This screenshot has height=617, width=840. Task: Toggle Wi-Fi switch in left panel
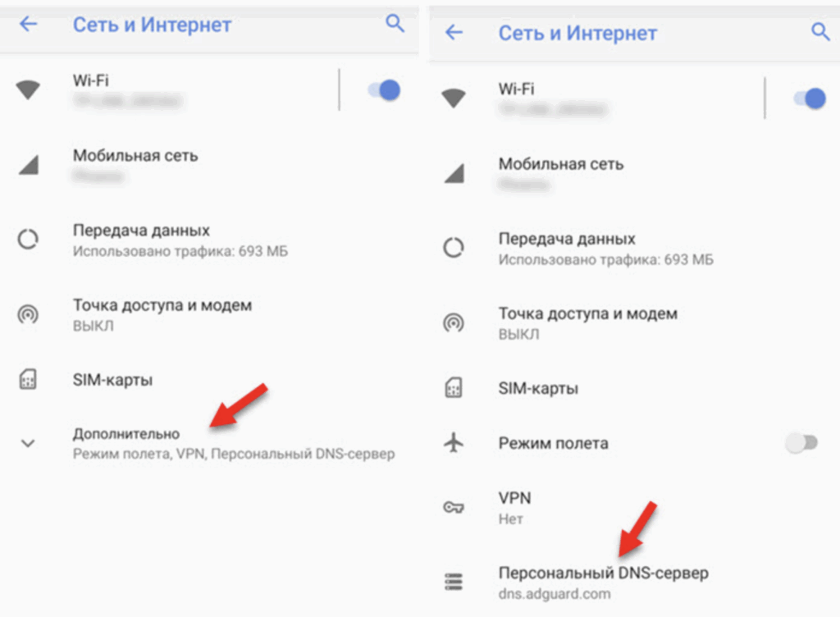click(384, 90)
